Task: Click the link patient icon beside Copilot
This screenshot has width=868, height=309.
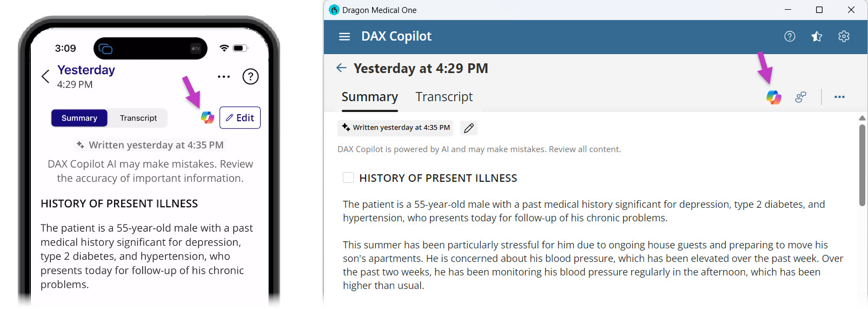Action: coord(801,97)
